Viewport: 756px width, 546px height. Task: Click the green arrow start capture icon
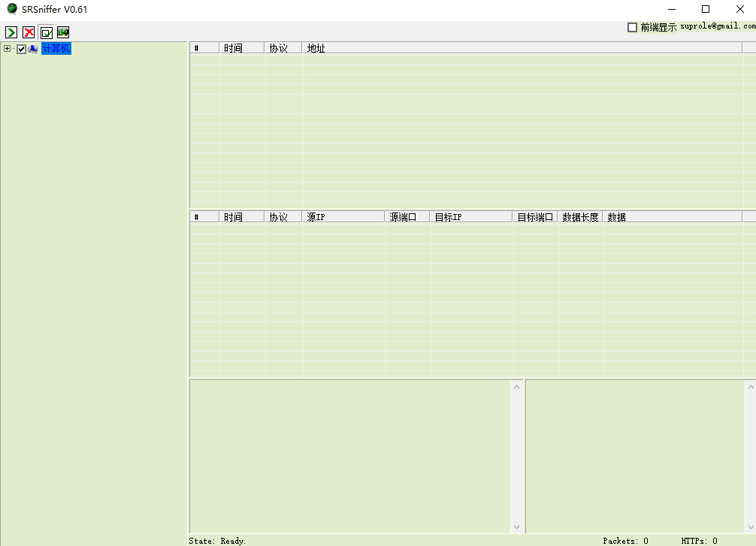coord(11,32)
